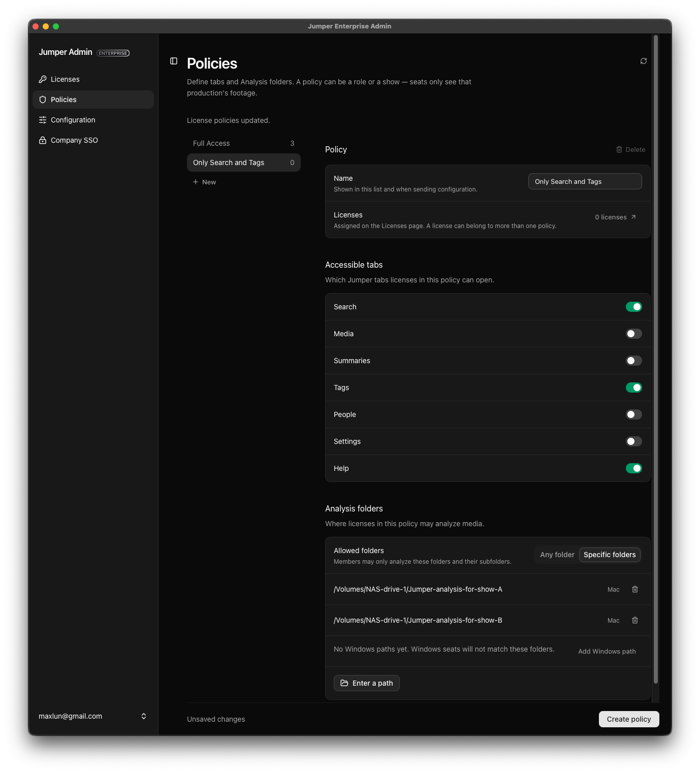Click the ENTERPRISE badge
The height and width of the screenshot is (773, 700).
pos(113,53)
